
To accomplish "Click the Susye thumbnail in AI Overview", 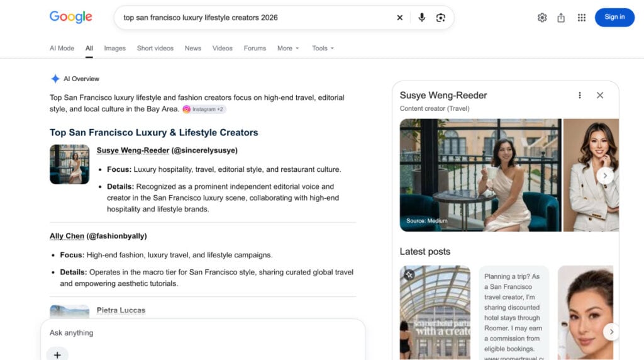I will coord(69,164).
